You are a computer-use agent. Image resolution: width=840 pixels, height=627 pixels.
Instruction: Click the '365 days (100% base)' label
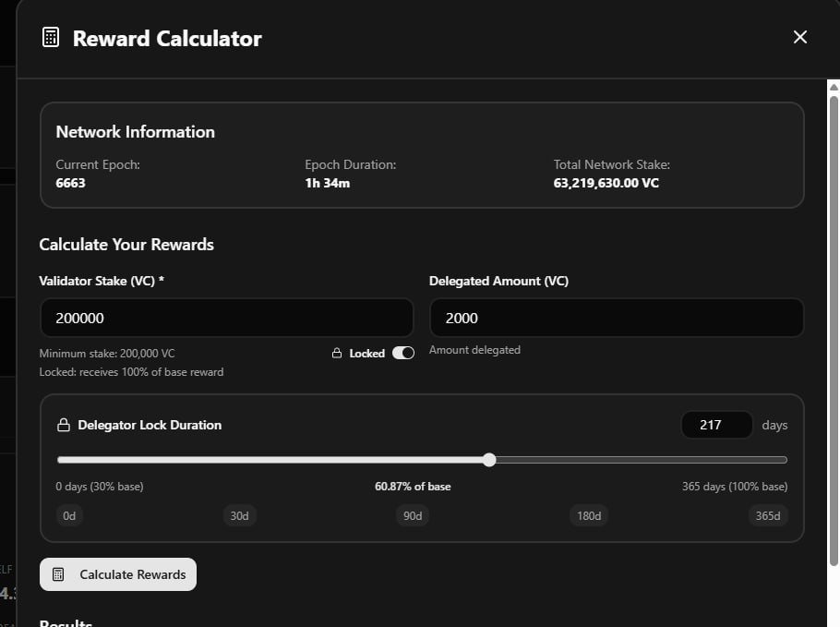(735, 487)
